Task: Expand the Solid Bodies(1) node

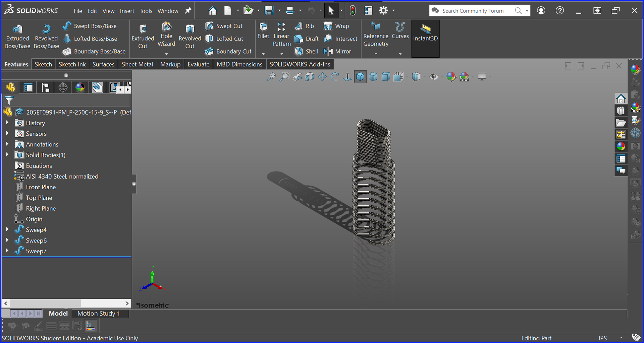Action: (7, 155)
